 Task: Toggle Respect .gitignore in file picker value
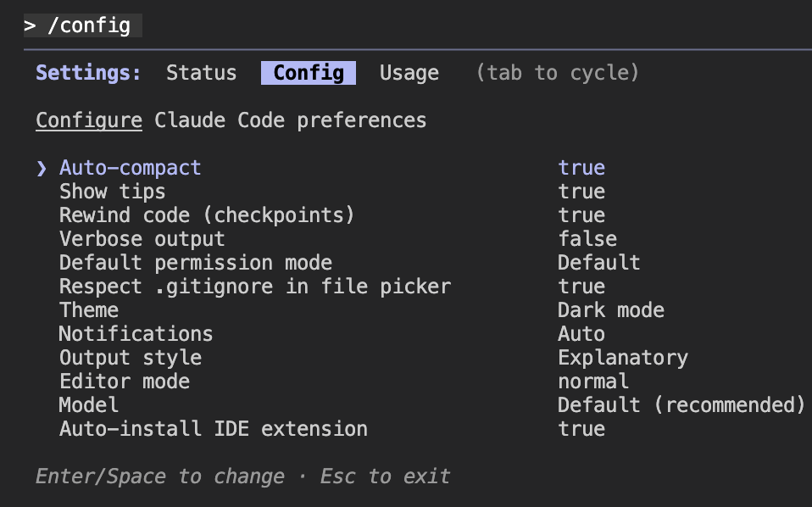[581, 287]
